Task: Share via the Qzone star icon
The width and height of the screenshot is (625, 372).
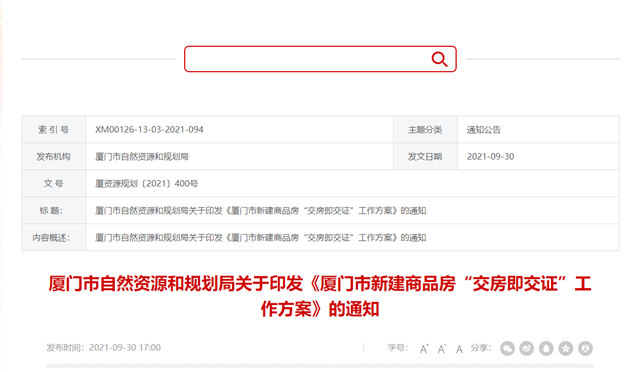Action: tap(566, 348)
